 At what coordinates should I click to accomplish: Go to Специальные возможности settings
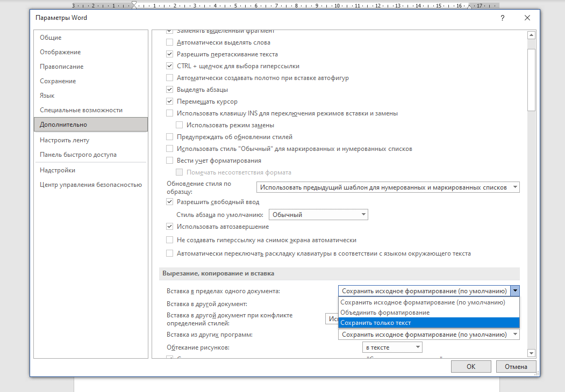(91, 110)
